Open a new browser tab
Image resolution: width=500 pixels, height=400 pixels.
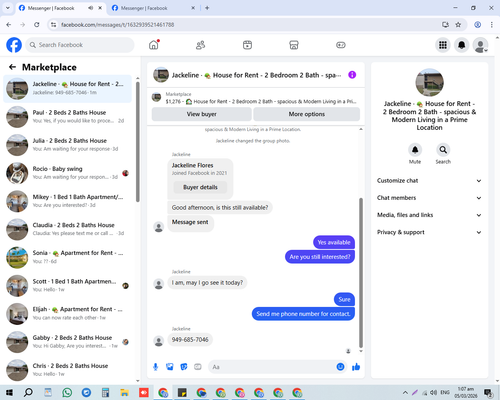coord(207,8)
